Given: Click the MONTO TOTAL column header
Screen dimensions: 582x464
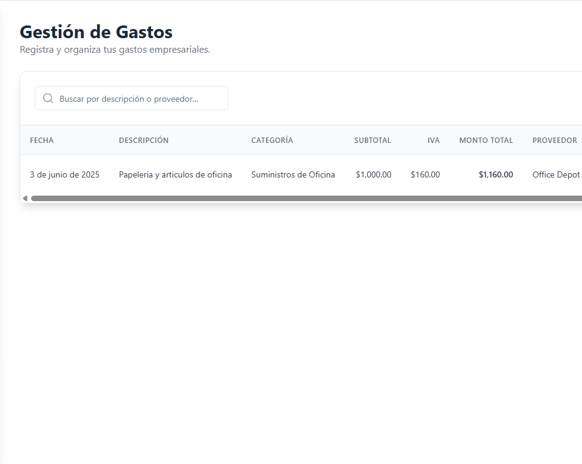Looking at the screenshot, I should [486, 140].
